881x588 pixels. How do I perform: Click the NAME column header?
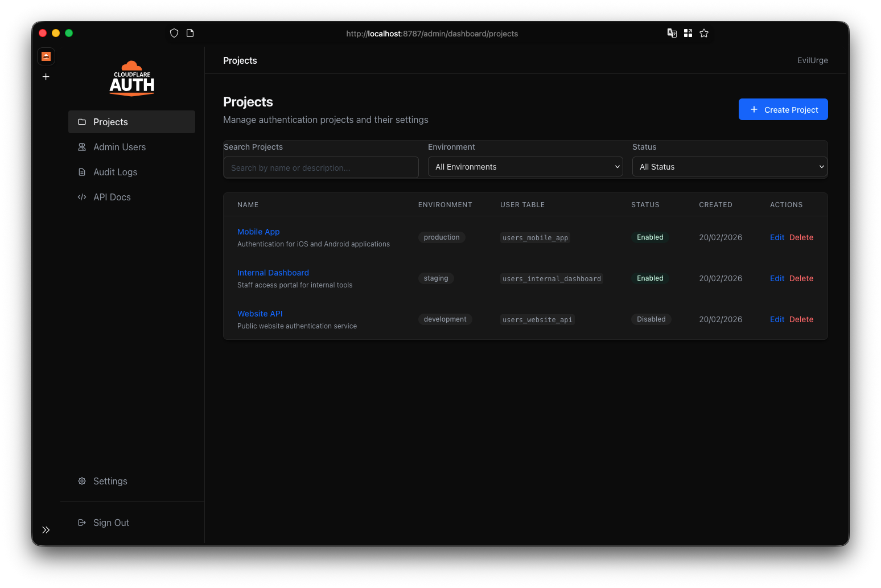click(x=248, y=205)
